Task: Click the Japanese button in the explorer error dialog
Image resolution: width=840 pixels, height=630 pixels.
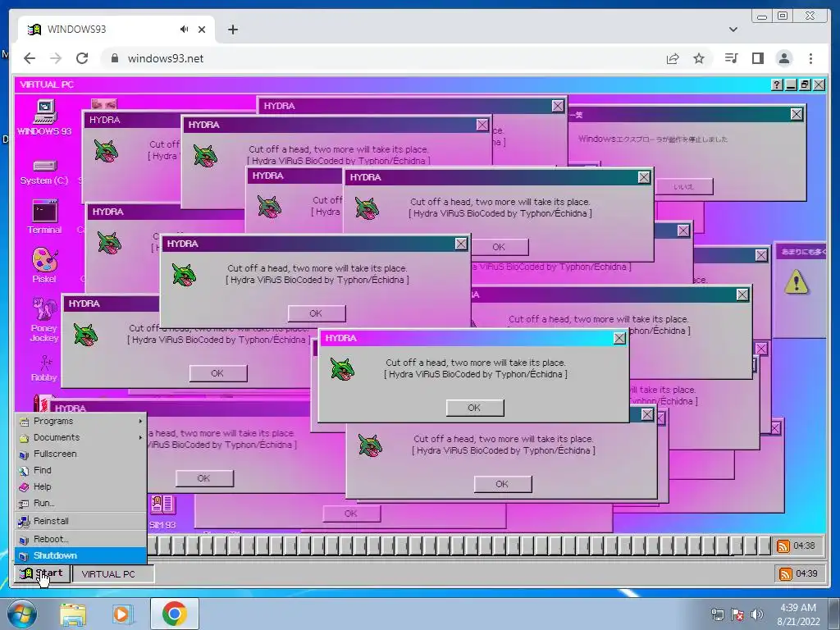Action: pos(684,187)
